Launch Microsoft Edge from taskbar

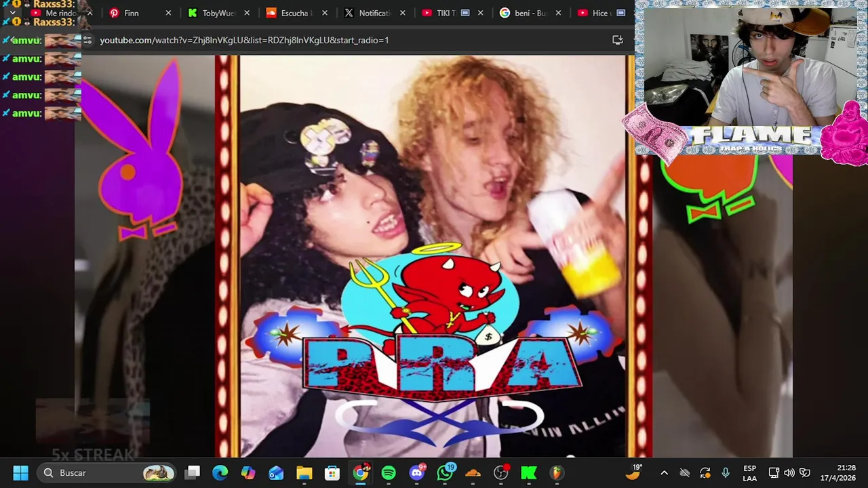coord(220,473)
